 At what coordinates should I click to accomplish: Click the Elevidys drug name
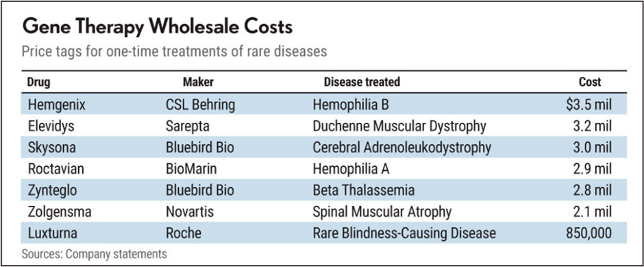(51, 127)
